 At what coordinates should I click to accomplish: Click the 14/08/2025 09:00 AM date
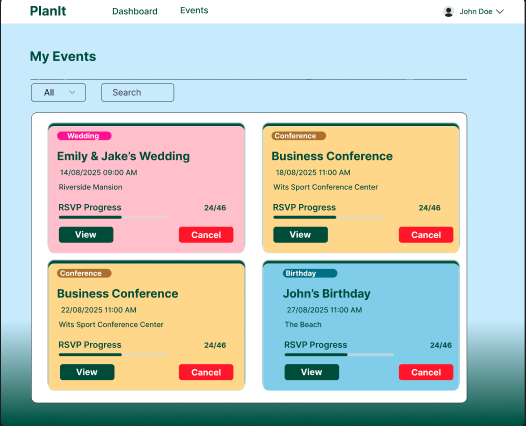pos(99,172)
